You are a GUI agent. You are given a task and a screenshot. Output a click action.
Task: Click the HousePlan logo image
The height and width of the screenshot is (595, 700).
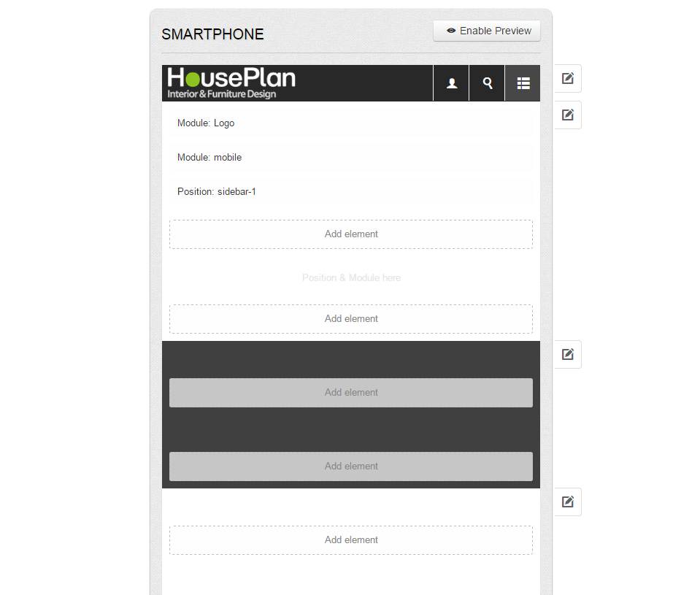point(231,83)
